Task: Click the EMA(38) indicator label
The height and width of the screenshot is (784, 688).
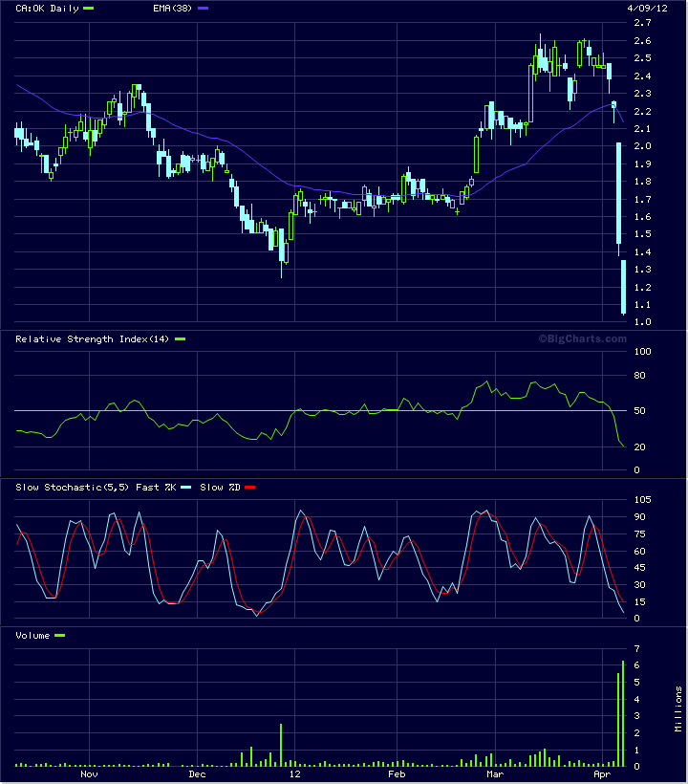Action: (x=172, y=9)
